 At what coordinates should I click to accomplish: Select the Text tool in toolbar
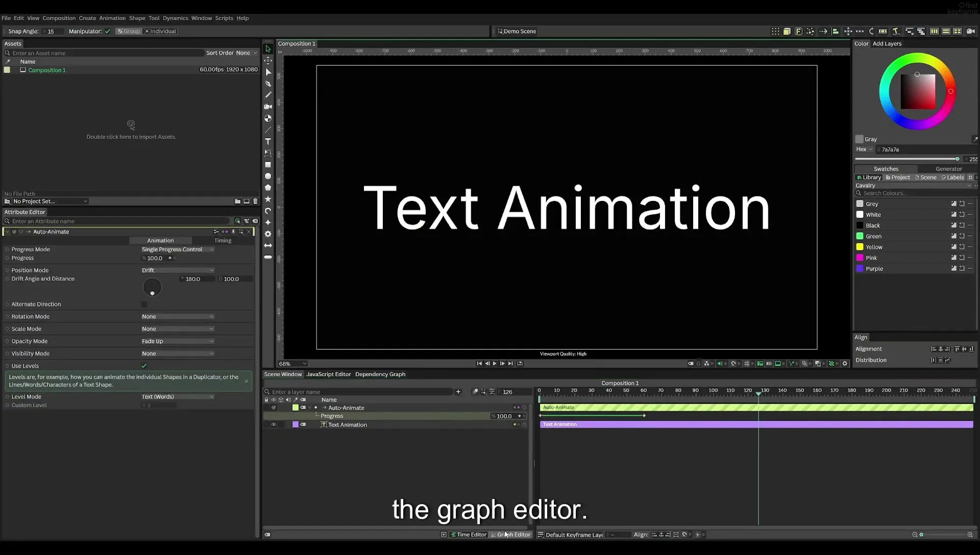tap(268, 141)
